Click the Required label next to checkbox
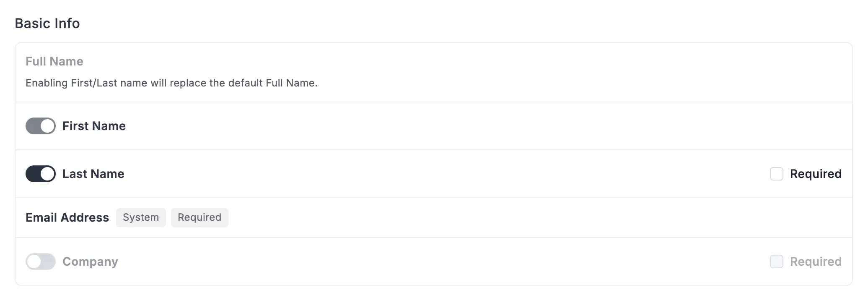Screen dimensions: 868x306 coord(815,173)
